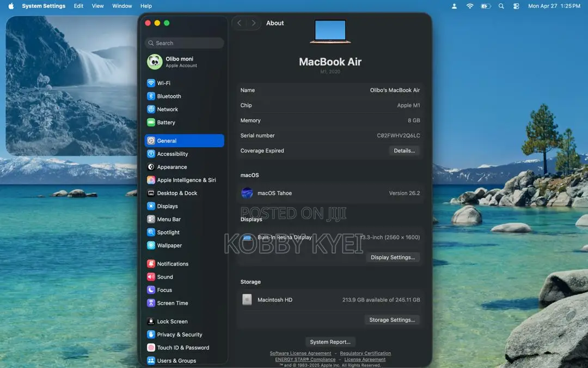Click the System Report... button
Screen dimensions: 588x368
pyautogui.click(x=330, y=342)
